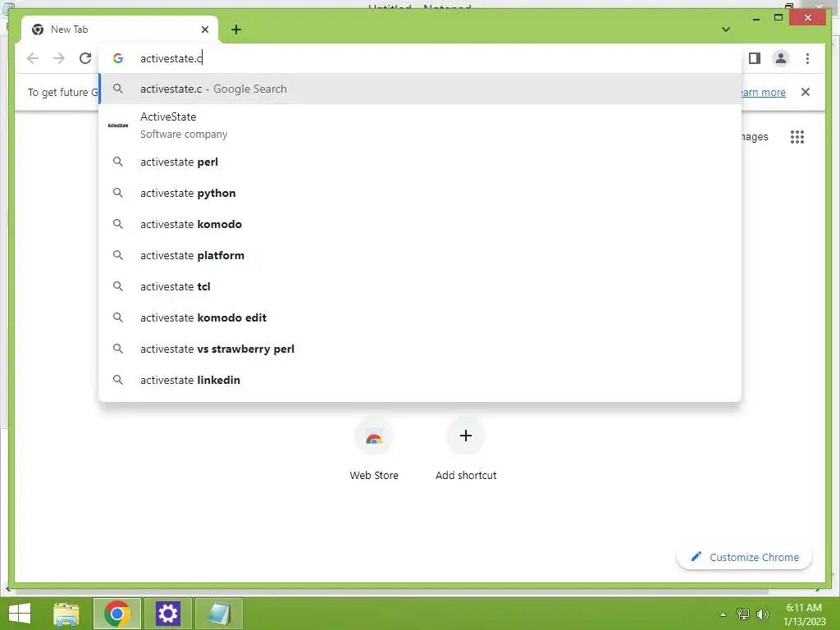The image size is (840, 630).
Task: Click the Google icon in omnibox
Action: [118, 58]
